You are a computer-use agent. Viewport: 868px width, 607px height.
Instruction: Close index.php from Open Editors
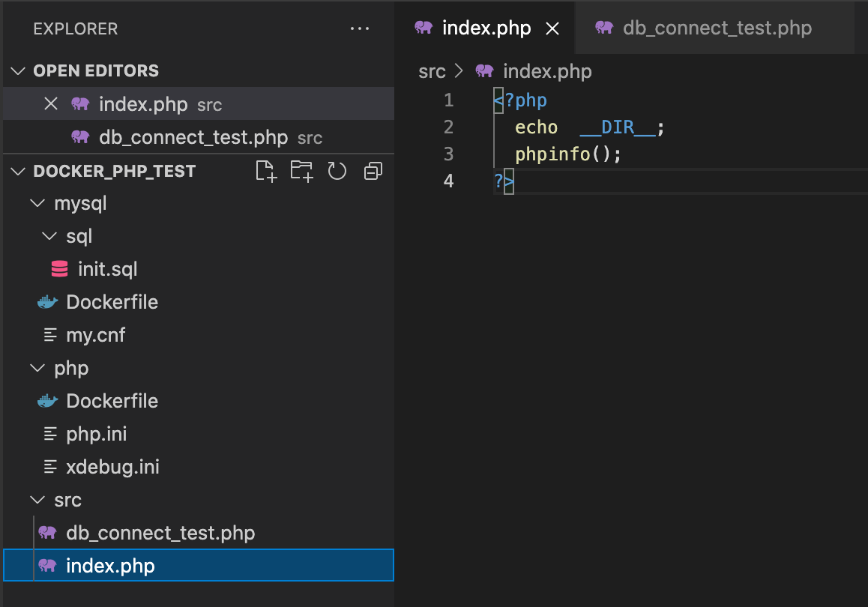[50, 103]
